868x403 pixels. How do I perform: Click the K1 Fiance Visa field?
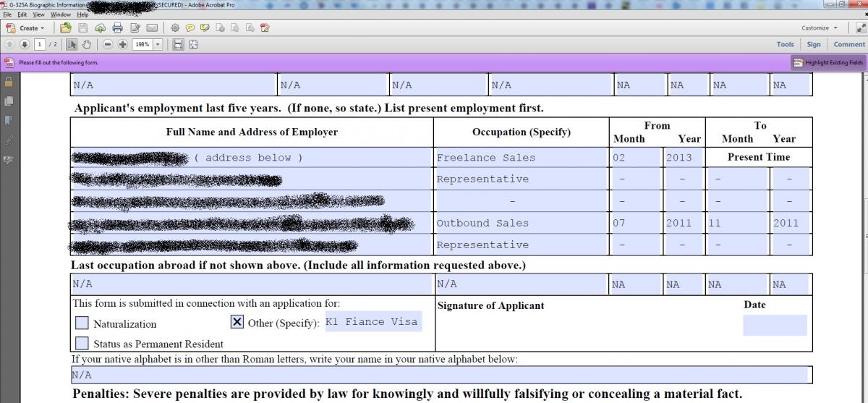[372, 322]
